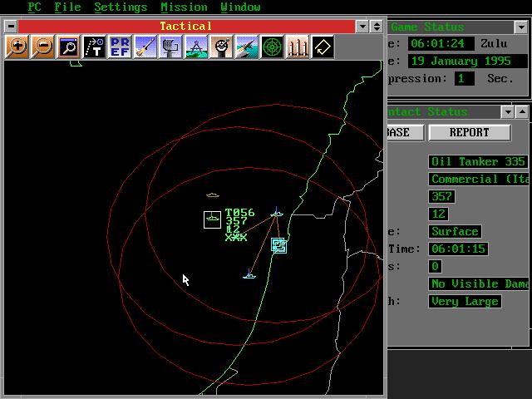Select the yellow ship symbol on map
The height and width of the screenshot is (399, 532).
213,195
